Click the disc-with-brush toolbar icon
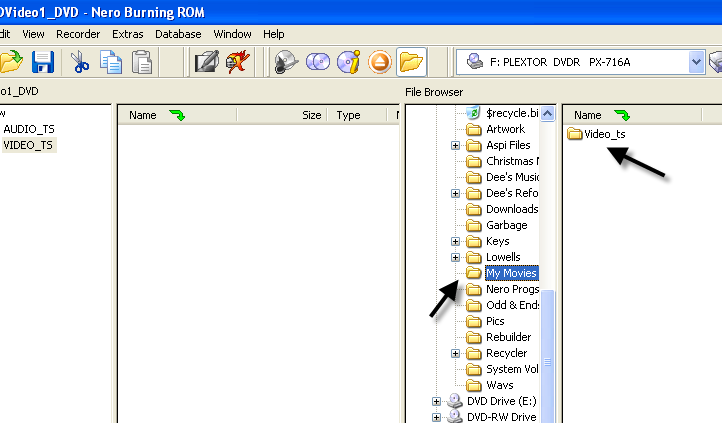The image size is (722, 423). point(286,62)
